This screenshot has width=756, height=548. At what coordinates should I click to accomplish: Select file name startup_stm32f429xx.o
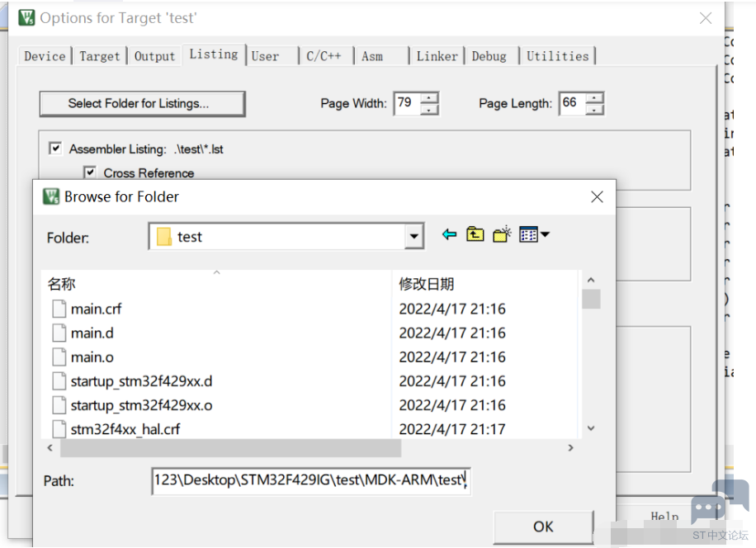pyautogui.click(x=141, y=405)
